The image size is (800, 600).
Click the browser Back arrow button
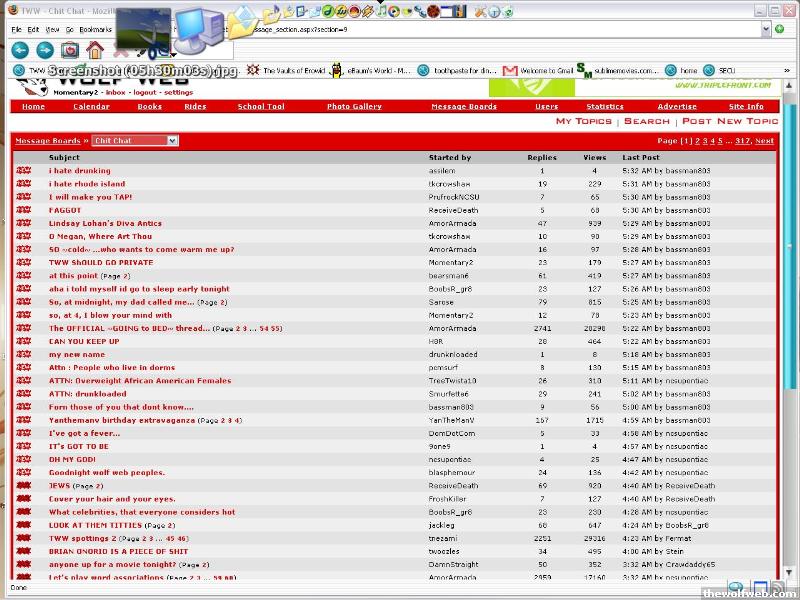[x=19, y=50]
